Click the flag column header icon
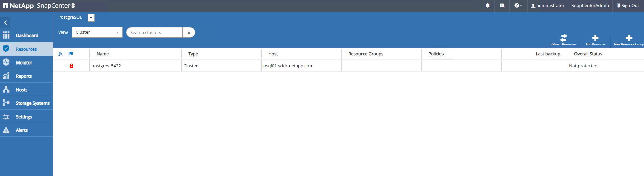 coord(71,54)
